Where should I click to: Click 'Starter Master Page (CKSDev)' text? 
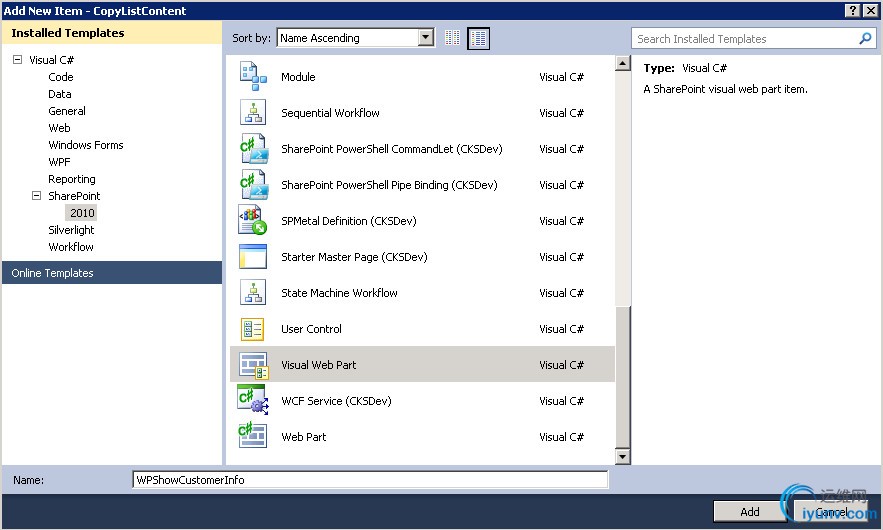coord(354,257)
